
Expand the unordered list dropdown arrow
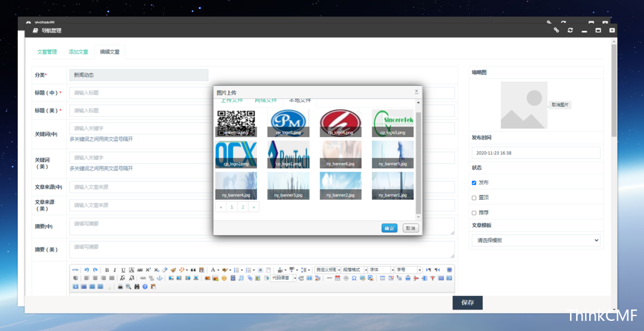(254, 270)
